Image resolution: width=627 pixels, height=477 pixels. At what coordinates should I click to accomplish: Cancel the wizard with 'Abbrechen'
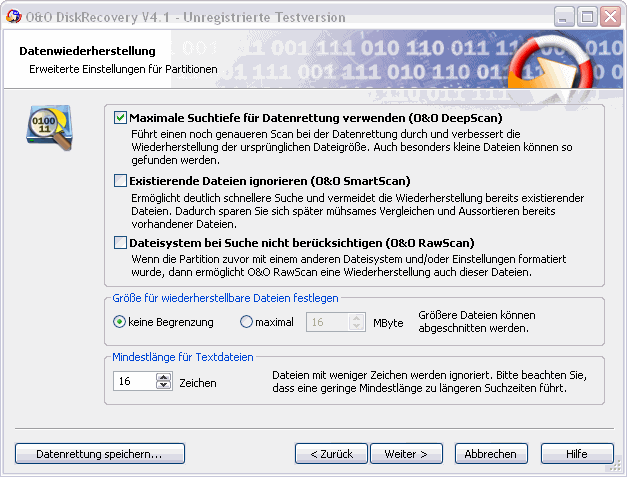click(x=491, y=454)
